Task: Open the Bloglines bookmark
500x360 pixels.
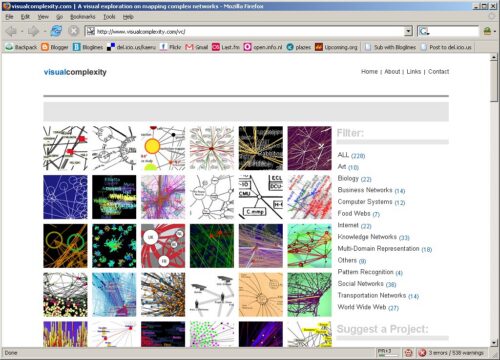Action: coord(88,47)
